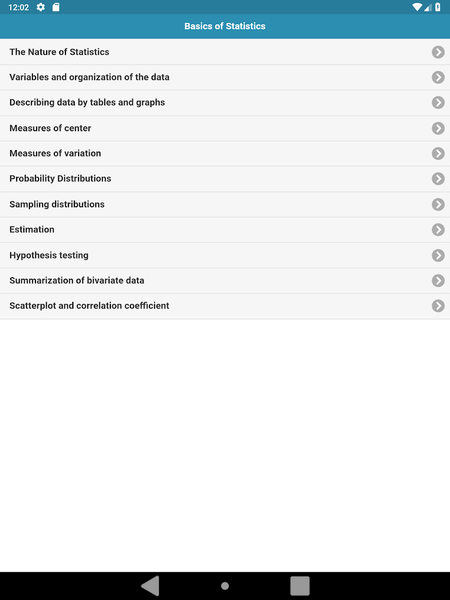The image size is (450, 600).
Task: Click the settings gear in status bar
Action: 41,7
